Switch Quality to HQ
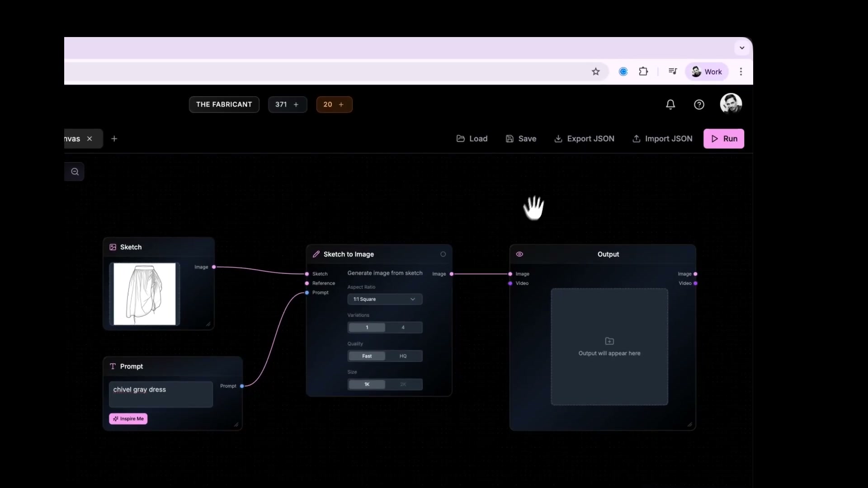The width and height of the screenshot is (868, 488). [x=403, y=356]
